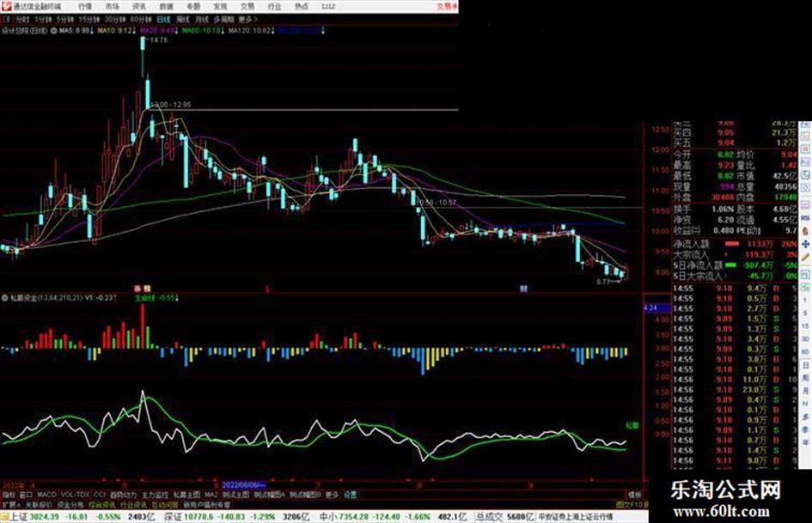The image size is (812, 523).
Task: Select the 60分钟 period
Action: [141, 19]
